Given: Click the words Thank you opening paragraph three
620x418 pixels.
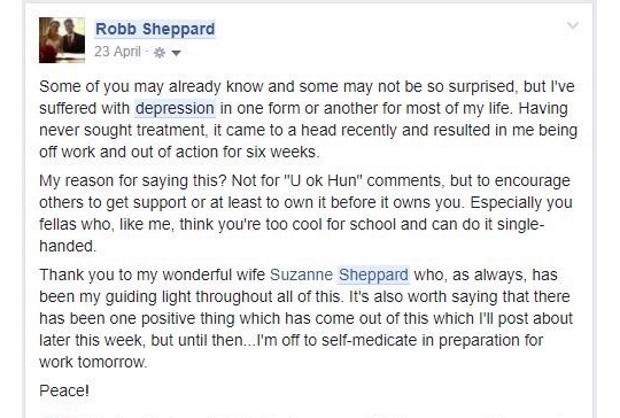Looking at the screenshot, I should coord(78,275).
